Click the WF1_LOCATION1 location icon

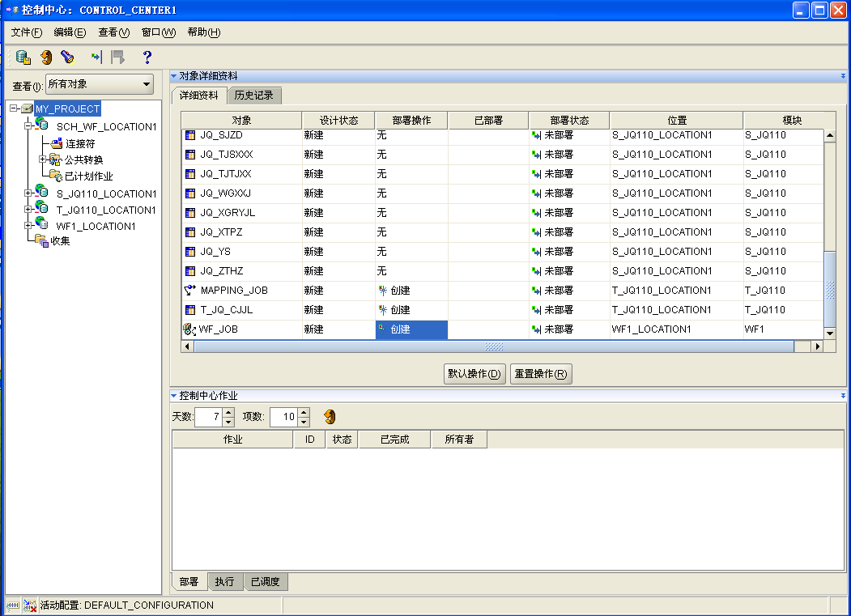pyautogui.click(x=42, y=224)
